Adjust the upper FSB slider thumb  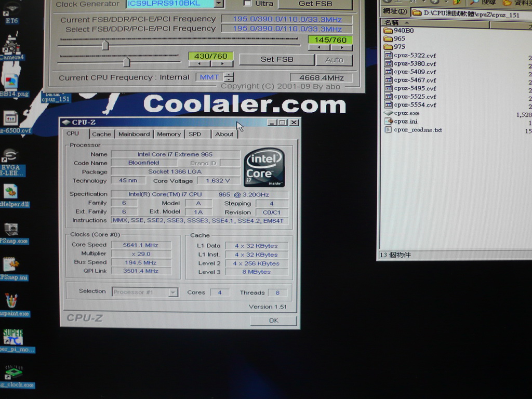pyautogui.click(x=105, y=45)
